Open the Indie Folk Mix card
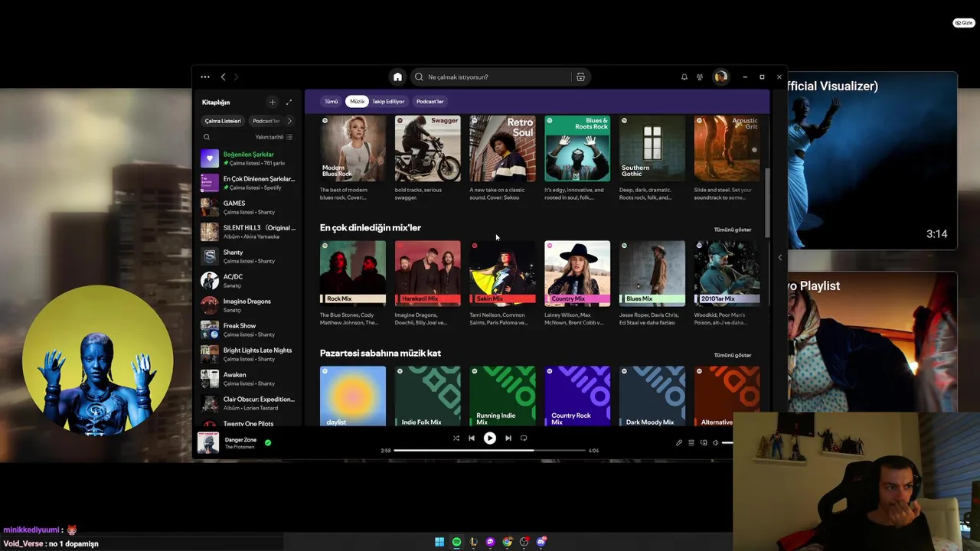This screenshot has width=980, height=551. click(428, 396)
